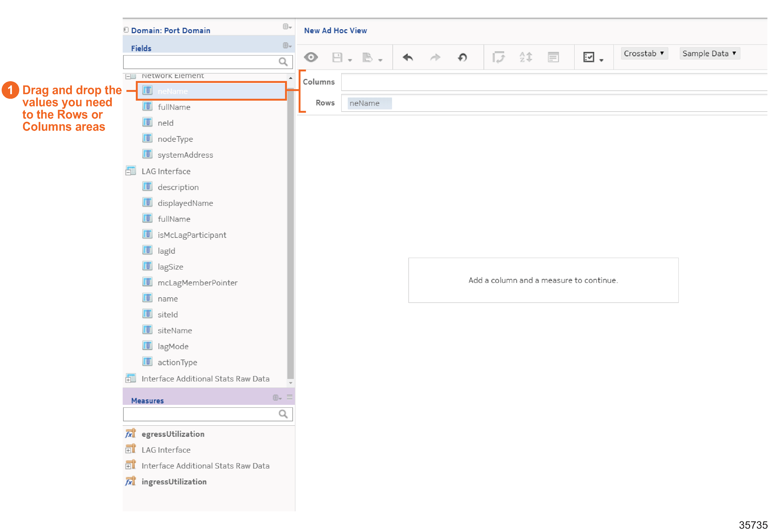Click the Switch Group pivot icon
The image size is (768, 532).
[x=498, y=57]
